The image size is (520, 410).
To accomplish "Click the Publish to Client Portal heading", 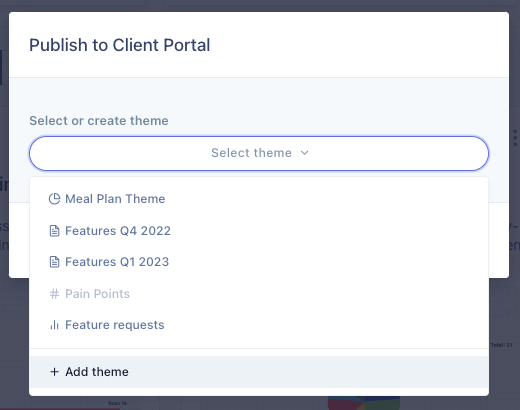I will [120, 45].
